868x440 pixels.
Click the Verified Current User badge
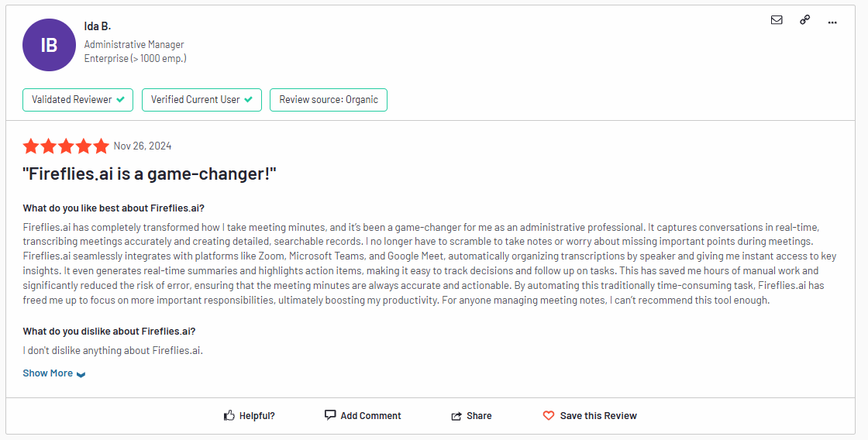[x=201, y=100]
